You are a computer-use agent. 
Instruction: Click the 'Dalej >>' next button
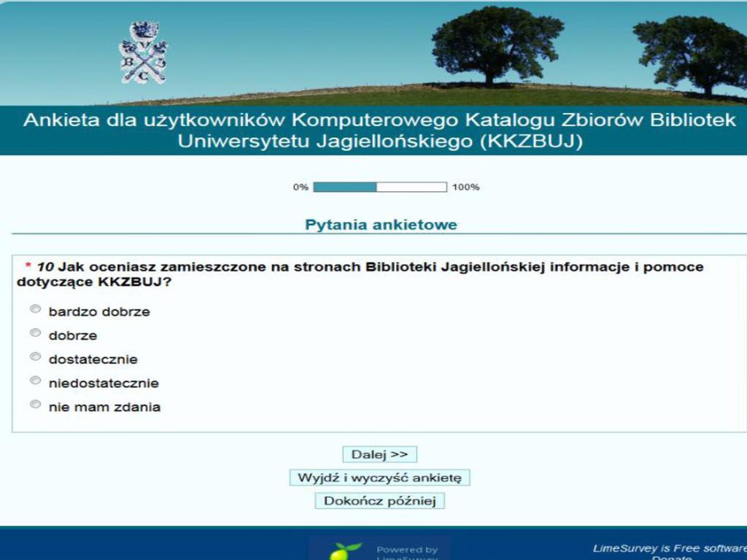pos(379,454)
